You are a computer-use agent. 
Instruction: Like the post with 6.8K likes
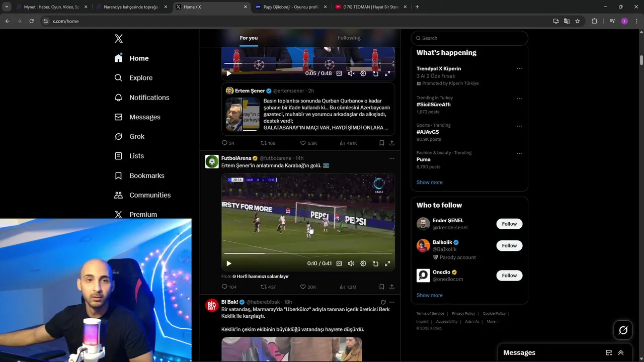tap(308, 143)
